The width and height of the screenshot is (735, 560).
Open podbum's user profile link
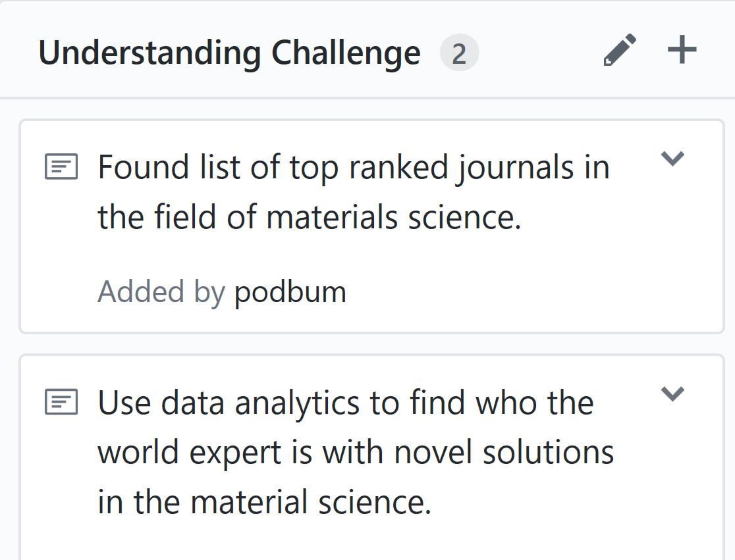pyautogui.click(x=290, y=292)
